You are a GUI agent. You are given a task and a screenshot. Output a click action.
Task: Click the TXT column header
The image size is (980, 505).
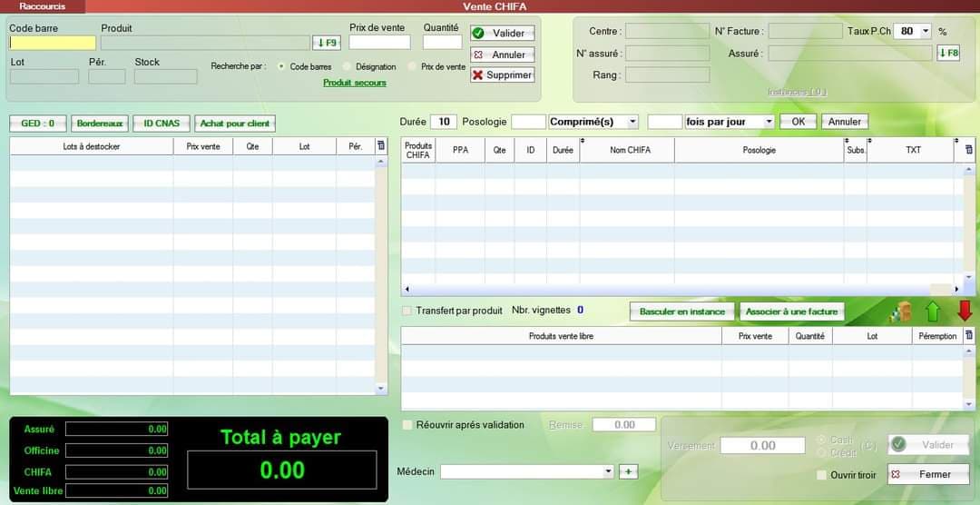pyautogui.click(x=911, y=150)
